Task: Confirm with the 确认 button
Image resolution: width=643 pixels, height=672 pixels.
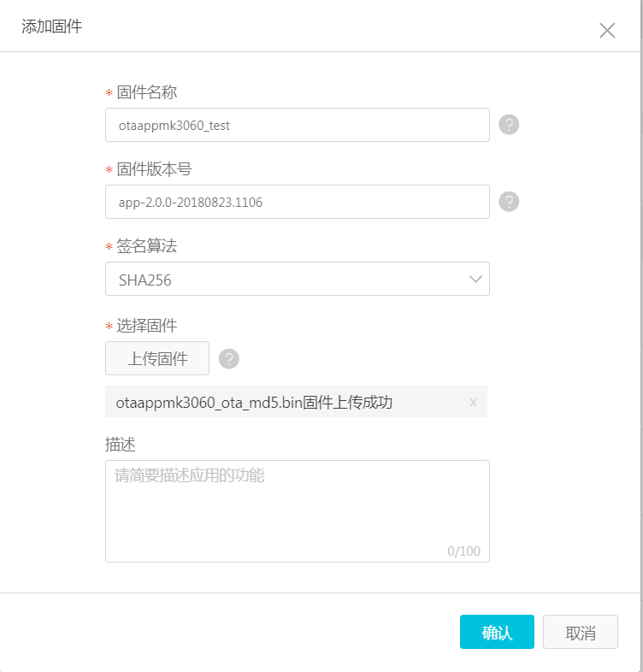Action: click(x=497, y=633)
